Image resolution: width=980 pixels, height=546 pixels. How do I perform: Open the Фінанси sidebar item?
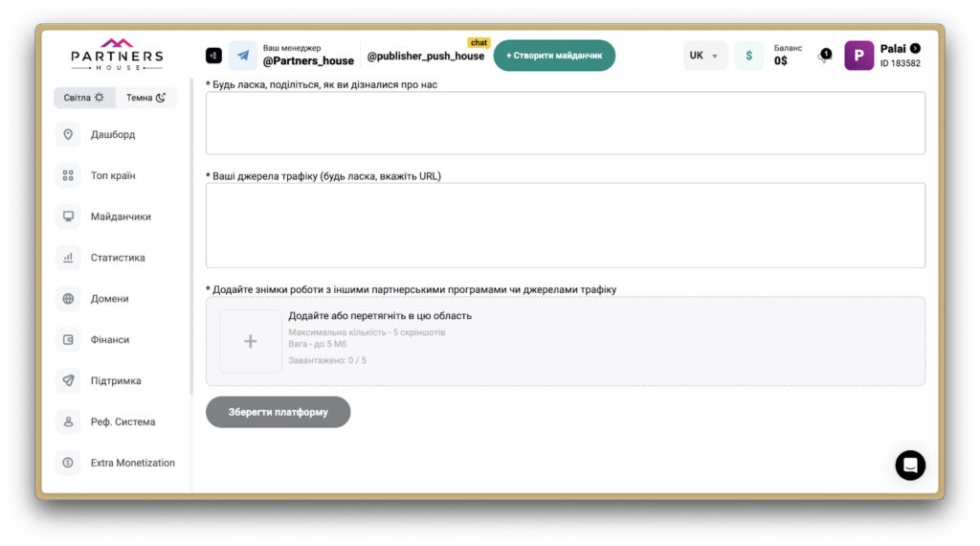click(x=110, y=340)
